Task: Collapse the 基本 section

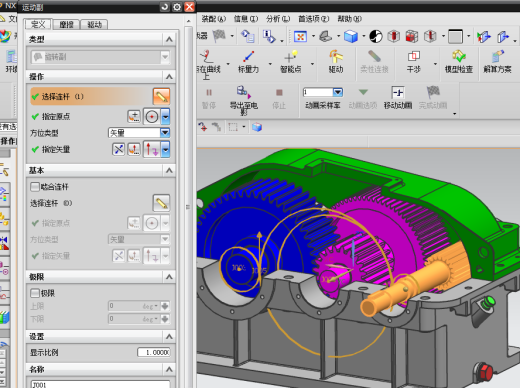Action: coord(169,170)
